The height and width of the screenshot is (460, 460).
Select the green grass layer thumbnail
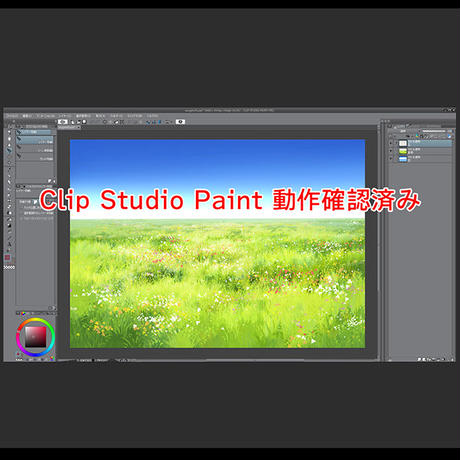tap(403, 151)
